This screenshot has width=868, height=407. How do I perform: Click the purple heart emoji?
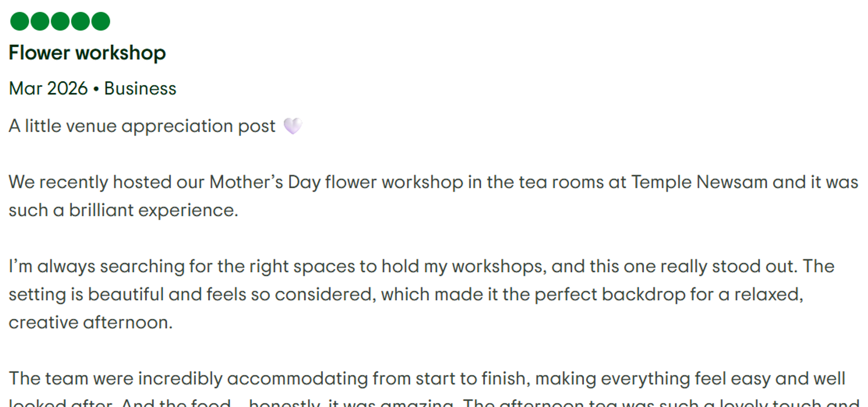293,126
